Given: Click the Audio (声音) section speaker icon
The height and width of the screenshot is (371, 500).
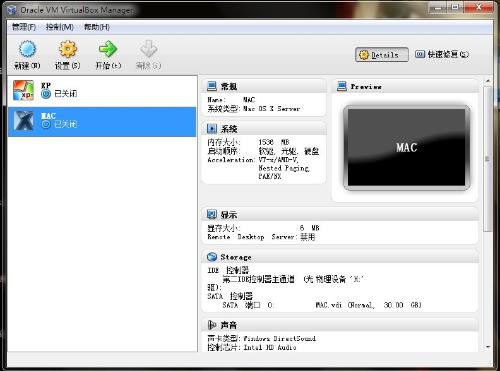Looking at the screenshot, I should 212,324.
